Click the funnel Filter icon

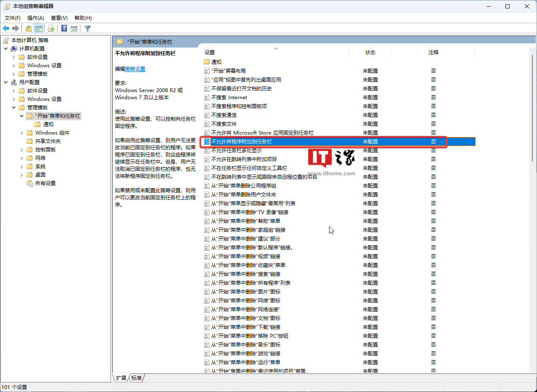pyautogui.click(x=87, y=29)
